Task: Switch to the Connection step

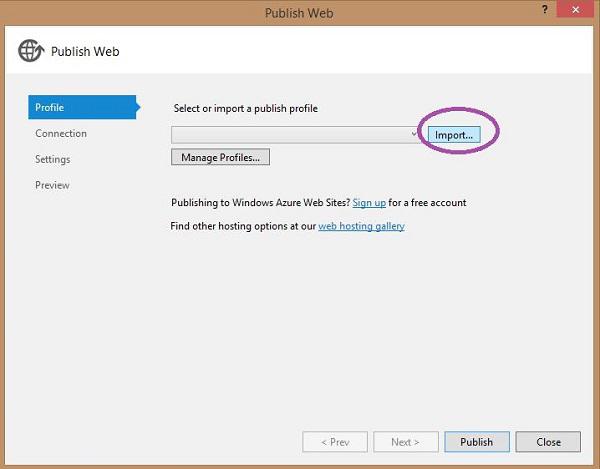Action: [61, 134]
